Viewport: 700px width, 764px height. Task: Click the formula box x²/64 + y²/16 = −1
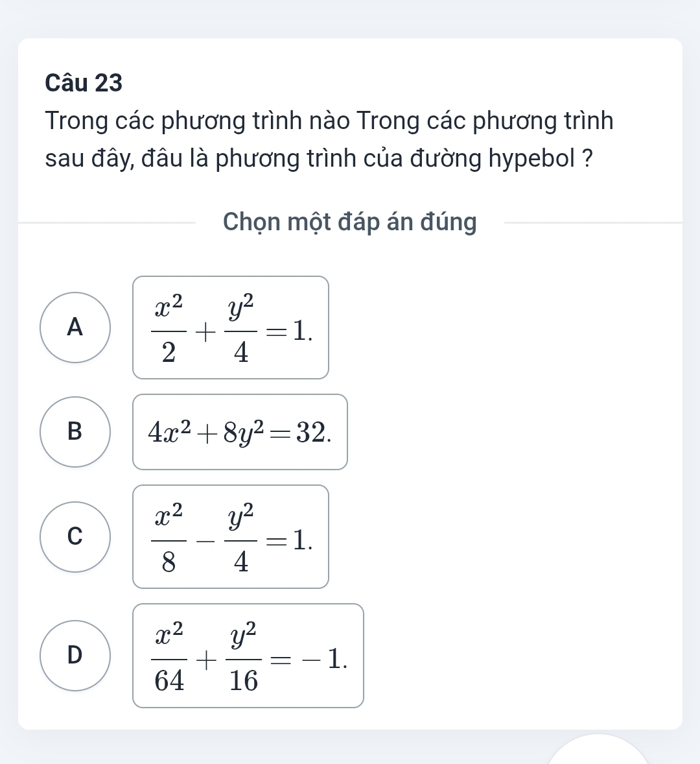pos(248,655)
